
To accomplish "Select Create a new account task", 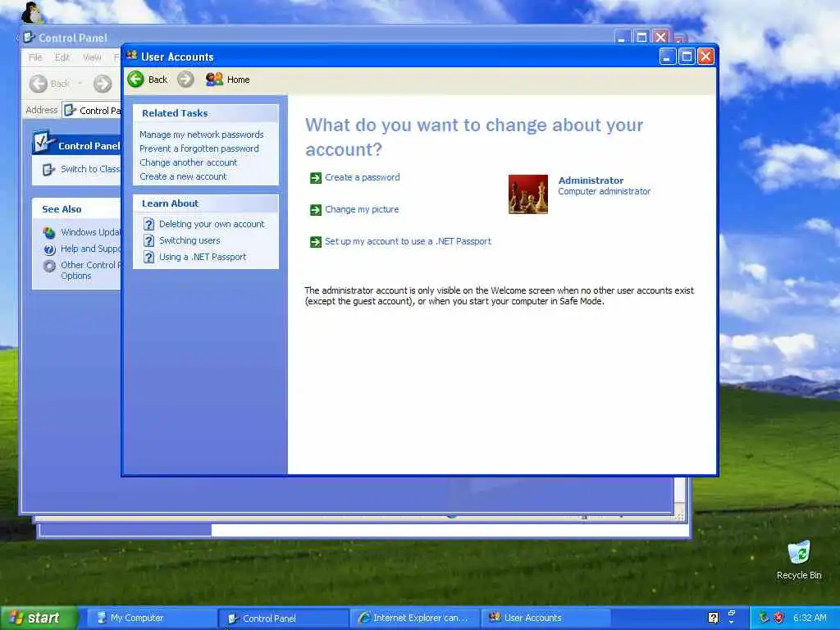I will [183, 176].
